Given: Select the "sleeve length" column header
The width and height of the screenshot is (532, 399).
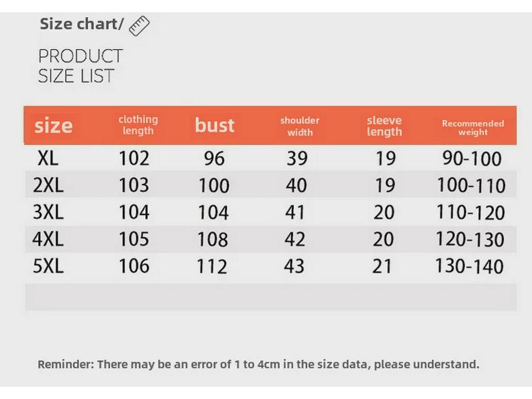Looking at the screenshot, I should [384, 126].
